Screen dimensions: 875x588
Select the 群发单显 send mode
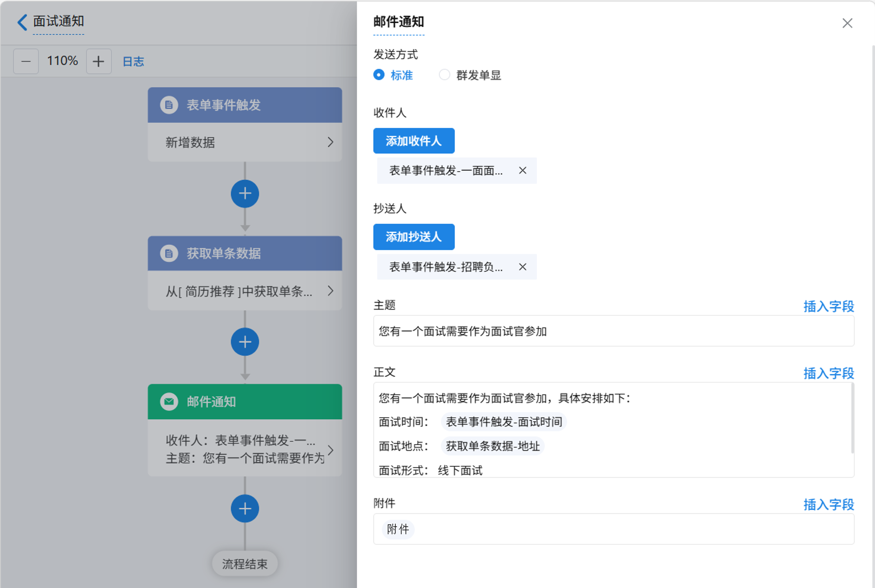tap(444, 75)
